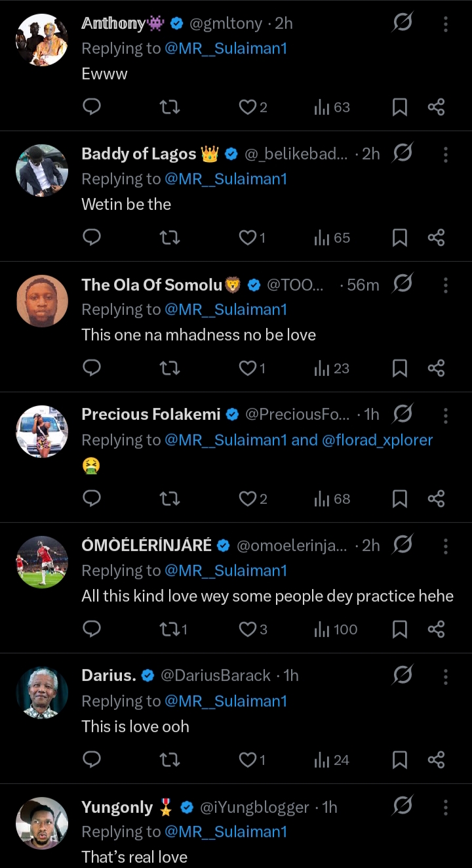This screenshot has height=868, width=472.
Task: Open The Ola Of Somolu's profile picture
Action: click(x=42, y=300)
